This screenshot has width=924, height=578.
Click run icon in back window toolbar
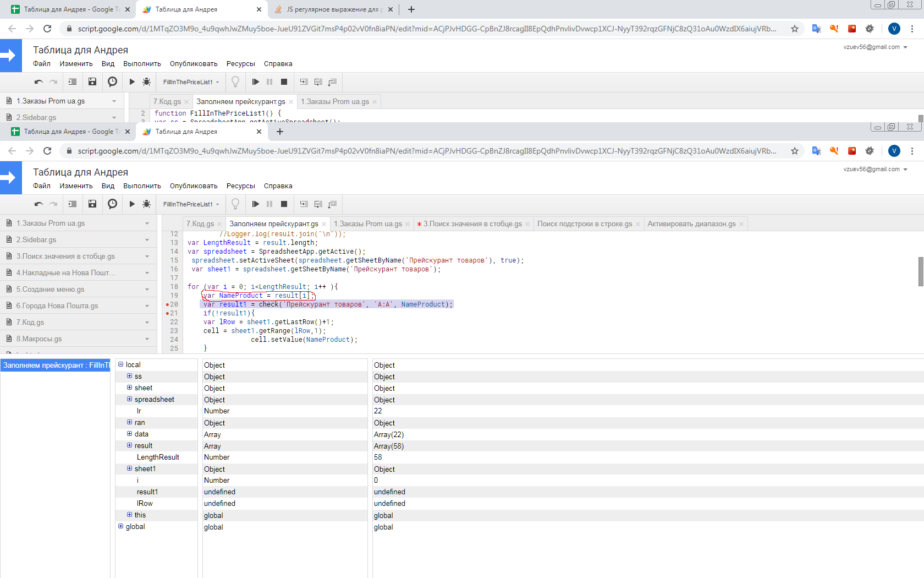(x=132, y=82)
